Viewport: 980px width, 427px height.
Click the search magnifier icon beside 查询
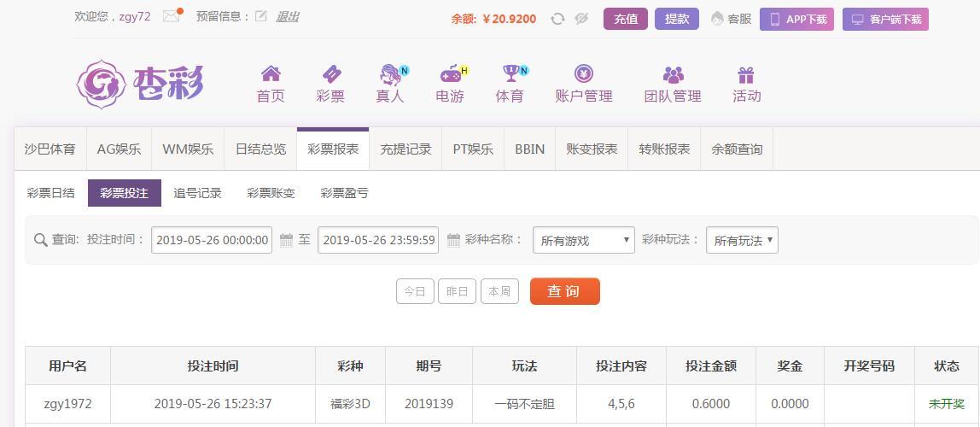coord(41,240)
